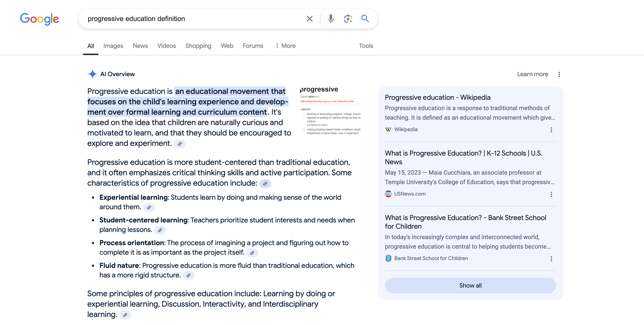Click into the search box with 'progressive education definition'

click(193, 19)
